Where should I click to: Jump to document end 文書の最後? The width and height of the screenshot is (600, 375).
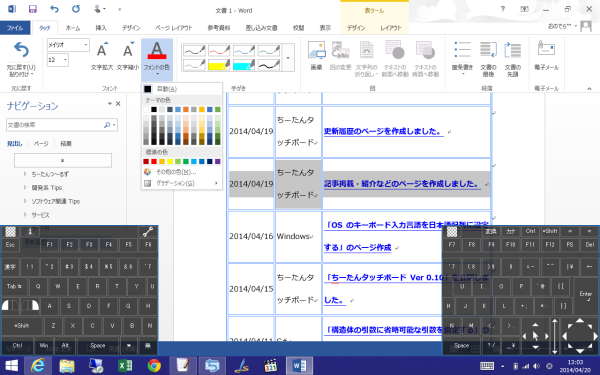coord(488,59)
